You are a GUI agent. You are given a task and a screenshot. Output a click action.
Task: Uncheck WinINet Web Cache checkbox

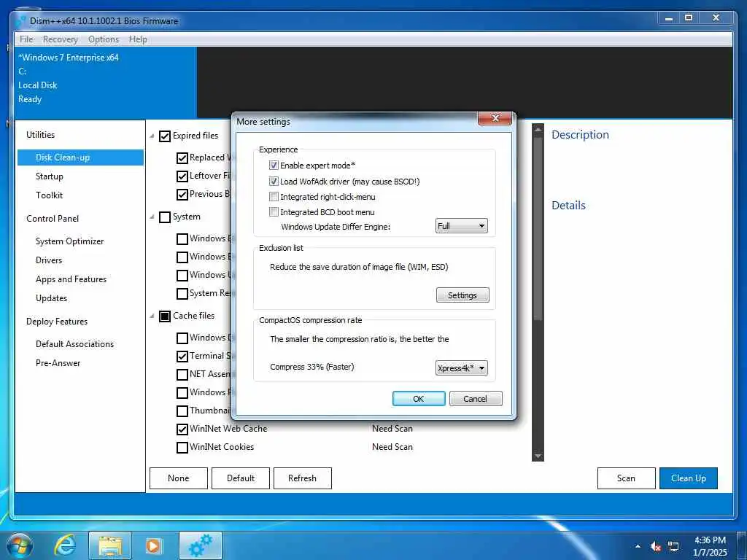tap(182, 429)
